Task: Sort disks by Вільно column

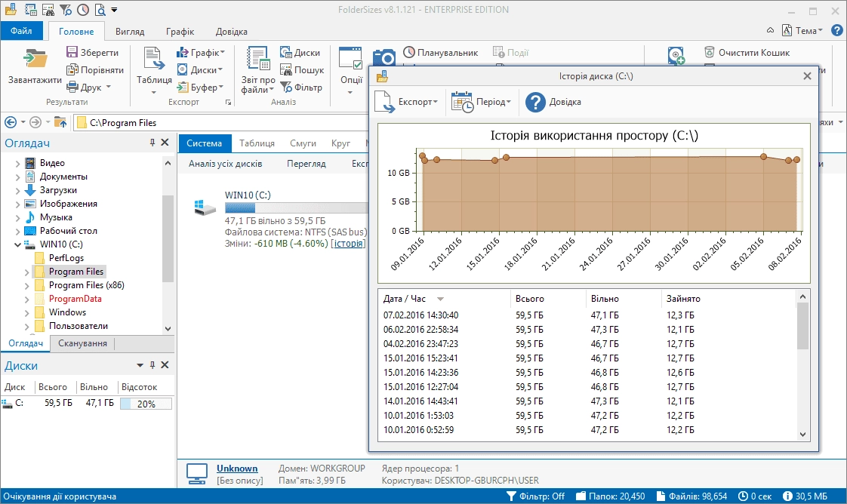Action: pyautogui.click(x=94, y=387)
